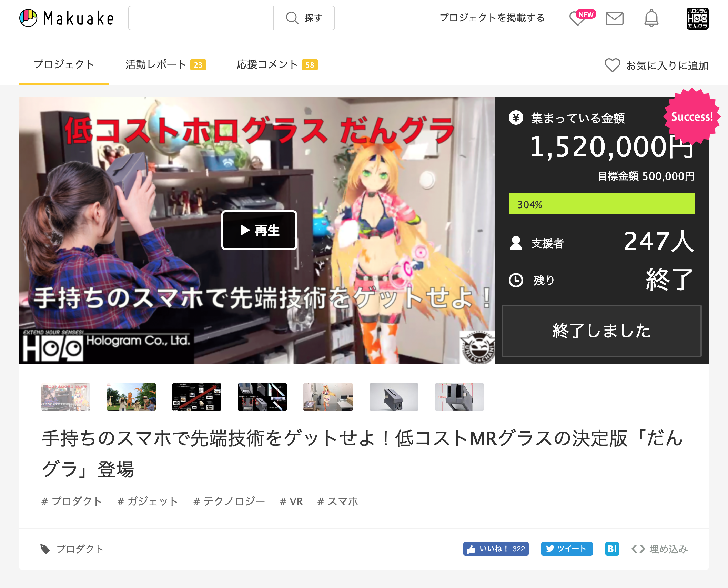Screen dimensions: 728x588
Task: Open the notifications bell icon
Action: 651,18
